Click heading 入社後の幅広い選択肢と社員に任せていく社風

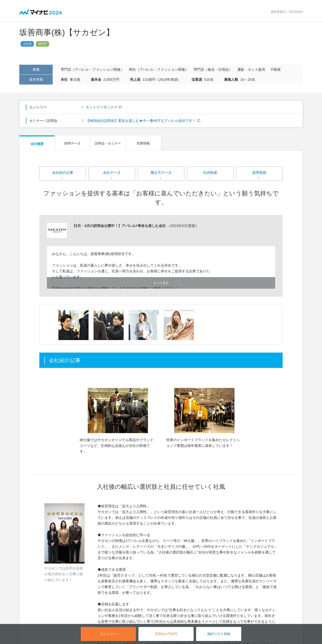[x=161, y=487]
